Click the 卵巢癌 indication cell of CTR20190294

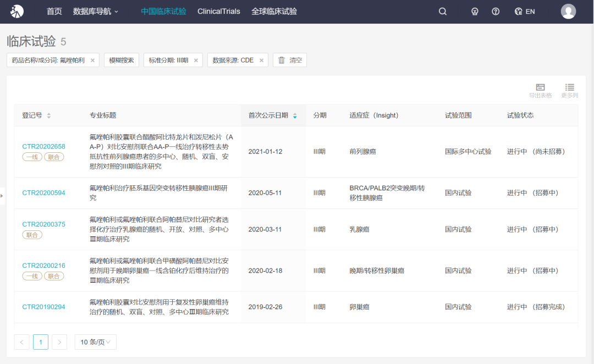(x=359, y=307)
